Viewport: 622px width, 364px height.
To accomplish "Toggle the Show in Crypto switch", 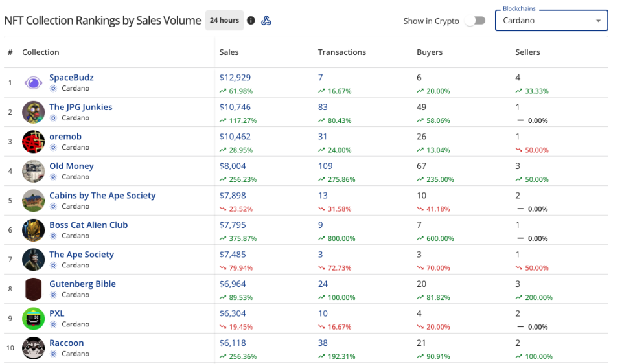I will click(478, 21).
